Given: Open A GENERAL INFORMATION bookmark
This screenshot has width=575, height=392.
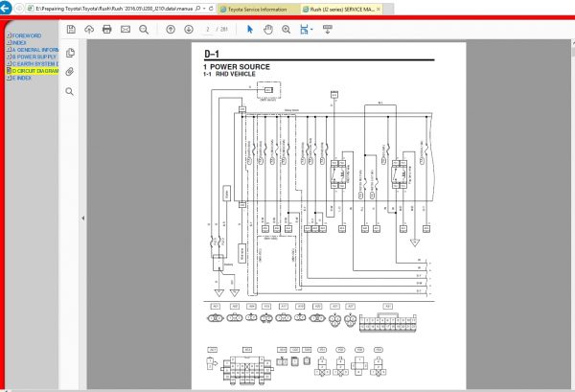Looking at the screenshot, I should (x=35, y=50).
